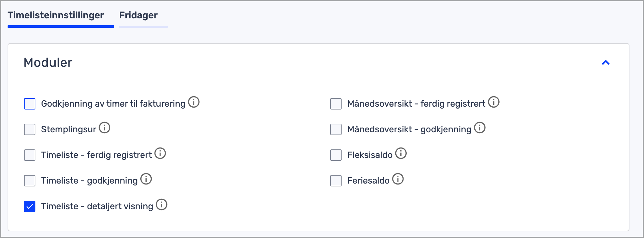This screenshot has height=238, width=644.
Task: Open info tooltip for Timeliste - godkjenning
Action: point(146,179)
